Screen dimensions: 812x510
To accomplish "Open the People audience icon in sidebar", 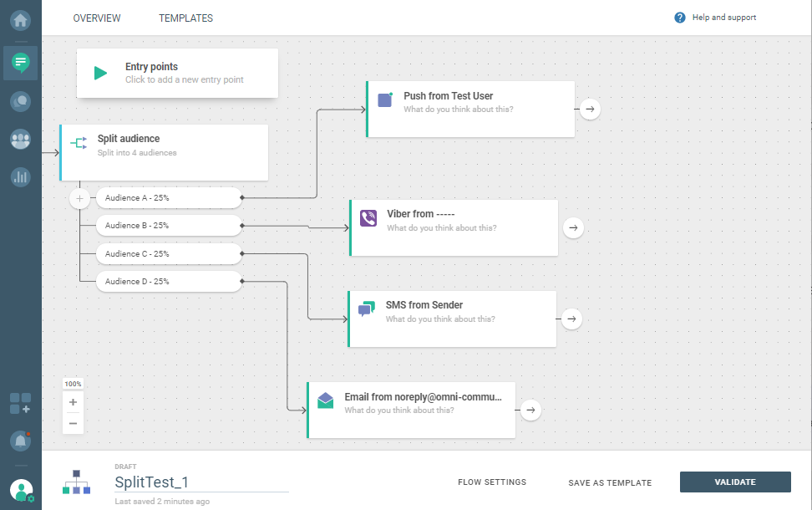I will (x=20, y=140).
